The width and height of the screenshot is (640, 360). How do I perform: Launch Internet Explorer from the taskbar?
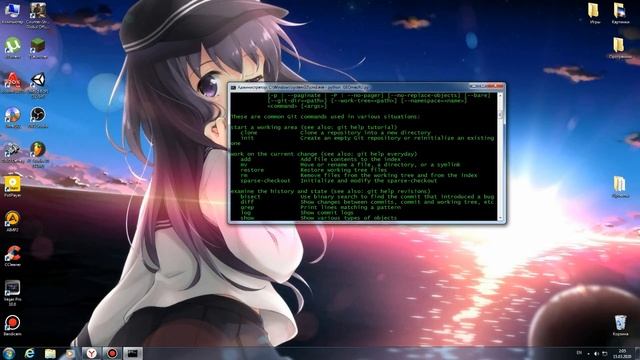[29, 353]
